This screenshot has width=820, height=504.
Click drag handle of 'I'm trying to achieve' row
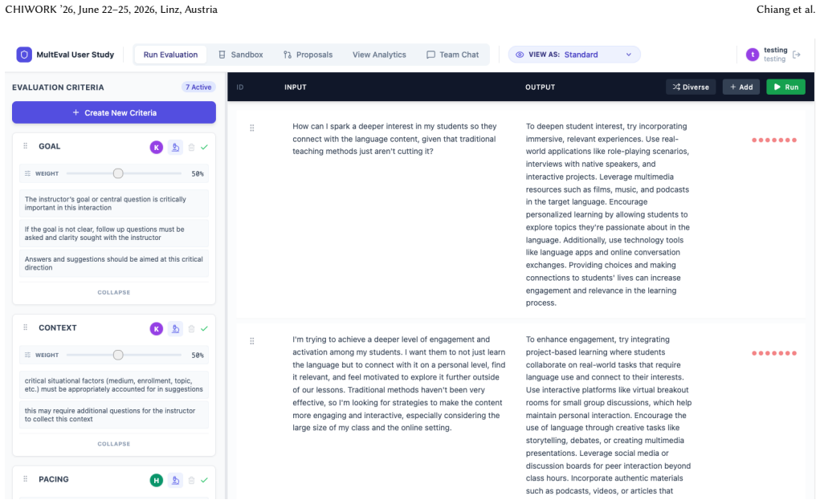pyautogui.click(x=252, y=341)
